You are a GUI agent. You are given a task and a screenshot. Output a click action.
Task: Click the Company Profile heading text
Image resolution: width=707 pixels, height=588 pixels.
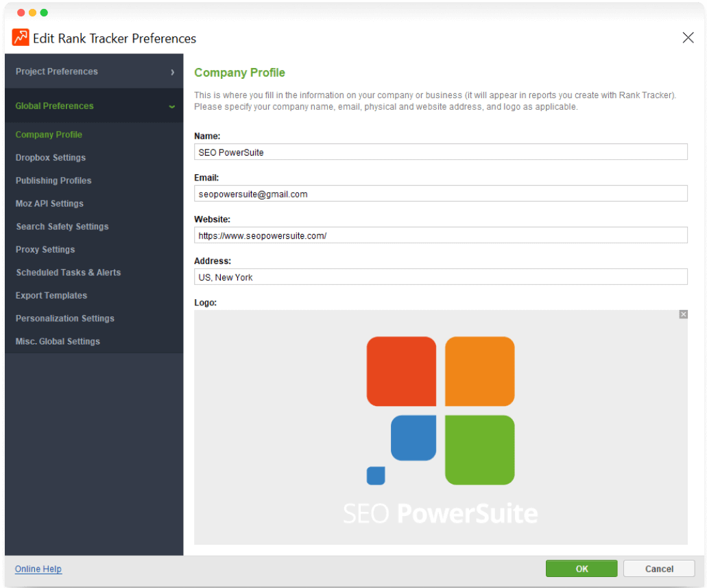coord(239,73)
